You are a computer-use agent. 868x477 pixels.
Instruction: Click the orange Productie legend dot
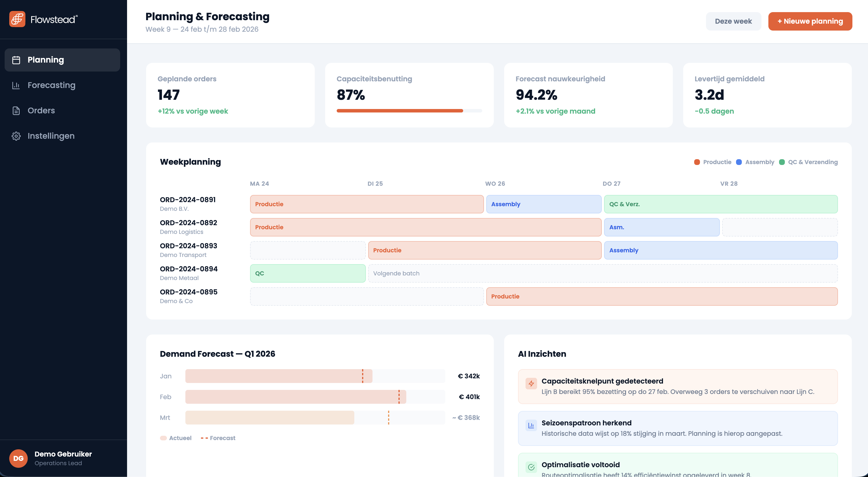point(697,162)
